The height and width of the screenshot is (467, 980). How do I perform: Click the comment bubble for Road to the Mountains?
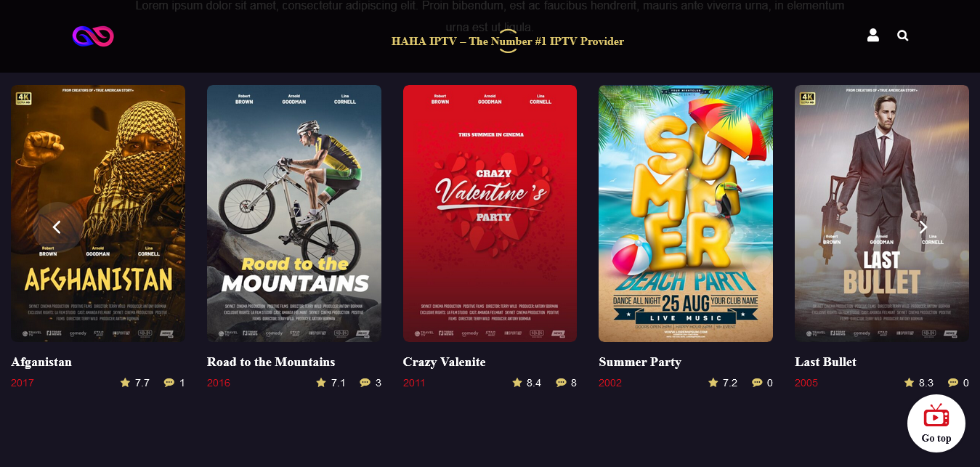[x=365, y=382]
